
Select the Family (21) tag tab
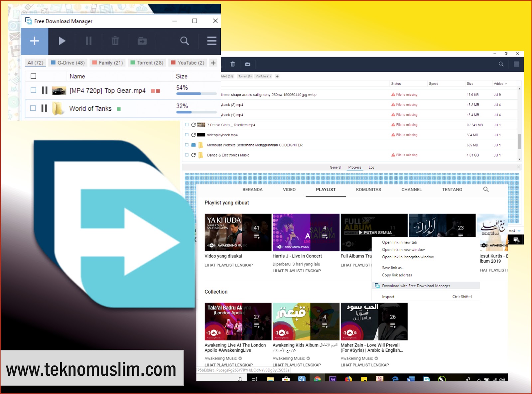tap(107, 63)
